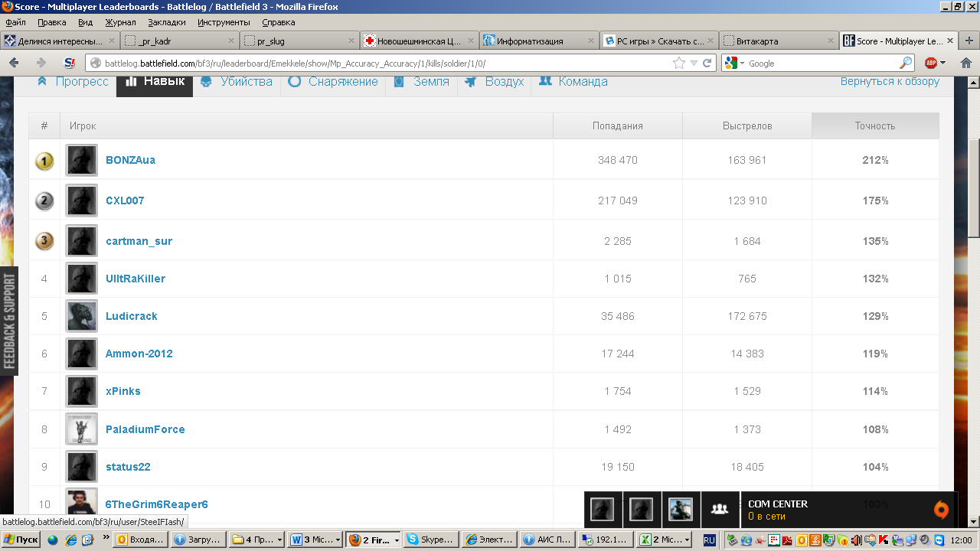Open player UlltRaKiller's profile link
The width and height of the screenshot is (980, 551).
136,279
